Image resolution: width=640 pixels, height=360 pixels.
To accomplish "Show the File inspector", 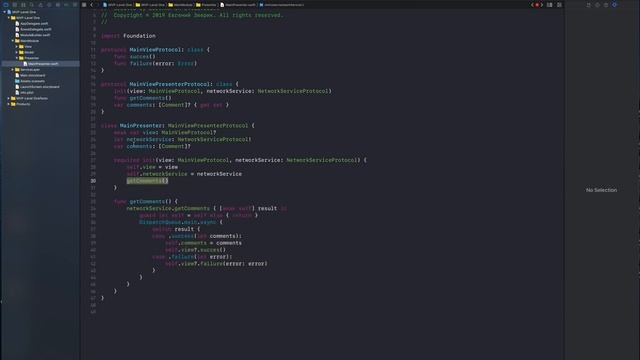I will (x=589, y=5).
